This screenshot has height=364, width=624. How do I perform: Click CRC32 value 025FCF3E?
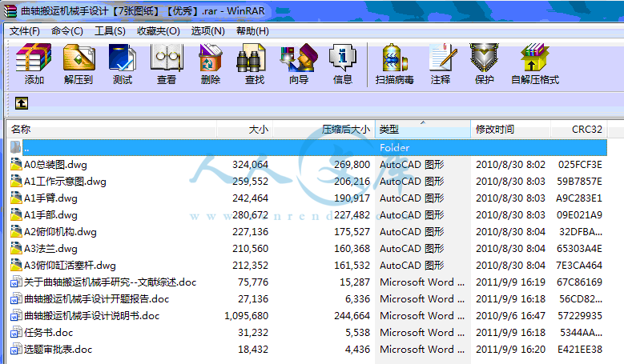coord(580,164)
